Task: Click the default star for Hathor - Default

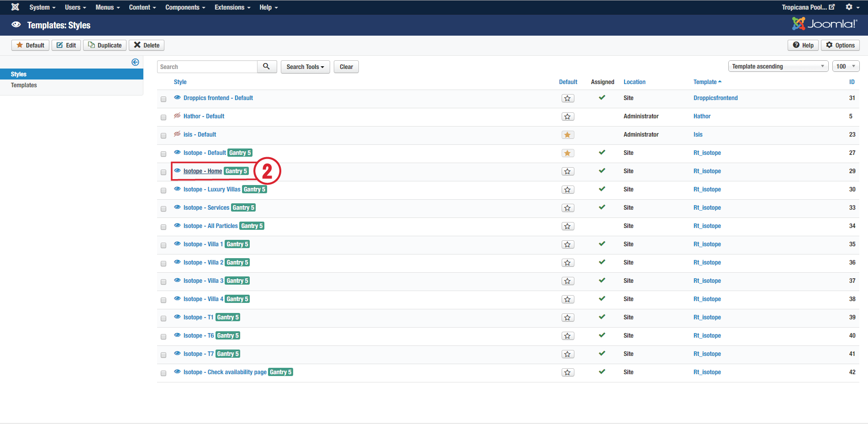Action: pyautogui.click(x=568, y=117)
